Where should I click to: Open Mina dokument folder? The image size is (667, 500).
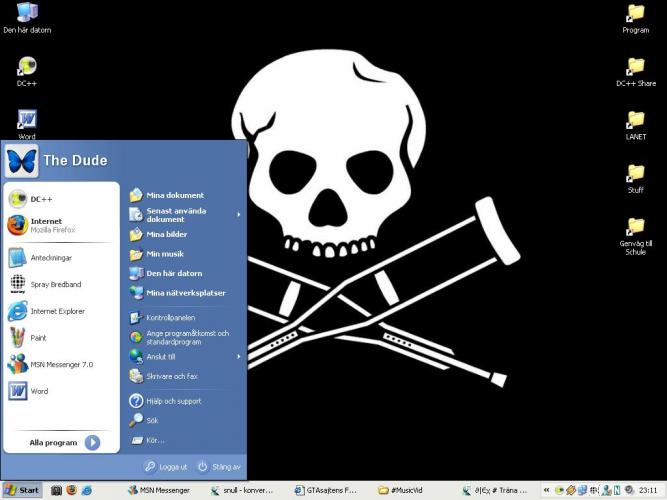pyautogui.click(x=174, y=195)
